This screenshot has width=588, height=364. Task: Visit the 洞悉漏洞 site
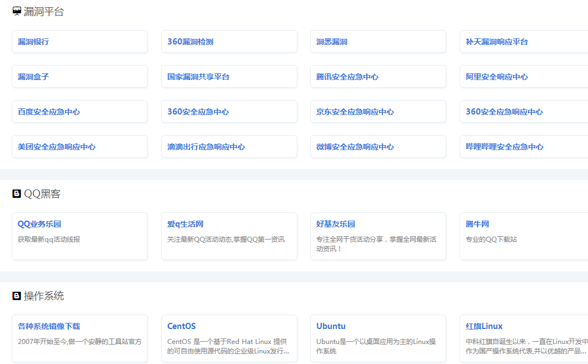[x=332, y=42]
